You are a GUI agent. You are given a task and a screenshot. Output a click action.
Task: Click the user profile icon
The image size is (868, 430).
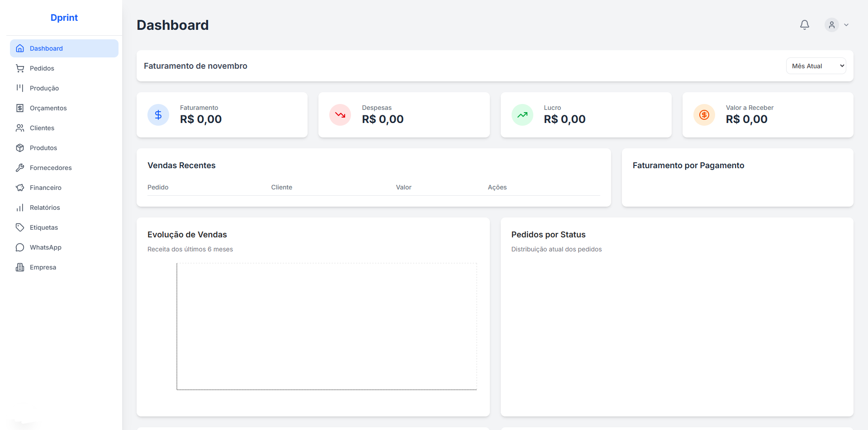coord(831,25)
